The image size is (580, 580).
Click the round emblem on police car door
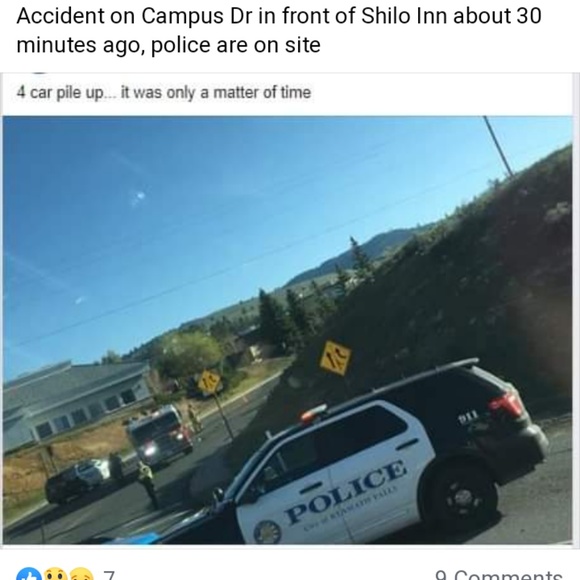coord(267,532)
